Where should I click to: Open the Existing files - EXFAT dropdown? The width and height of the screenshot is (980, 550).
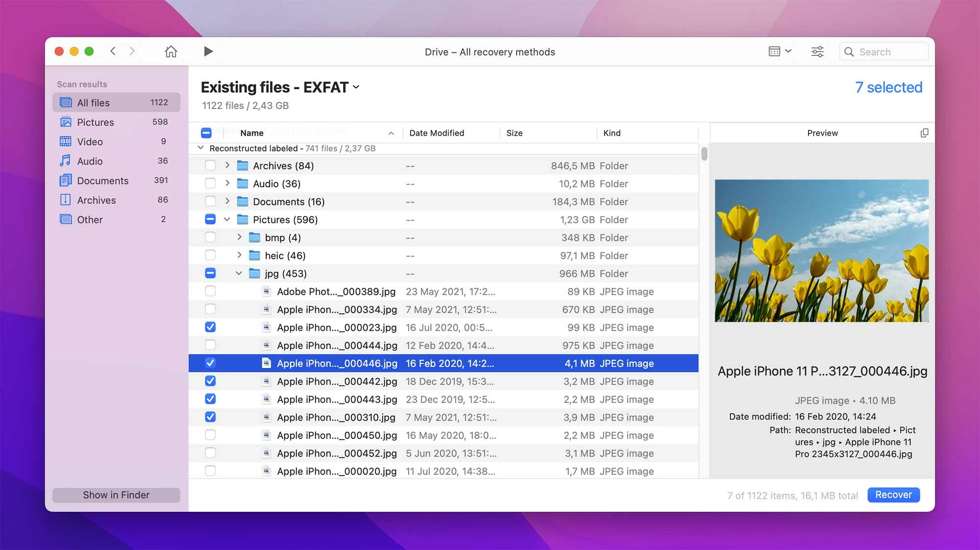(x=356, y=87)
